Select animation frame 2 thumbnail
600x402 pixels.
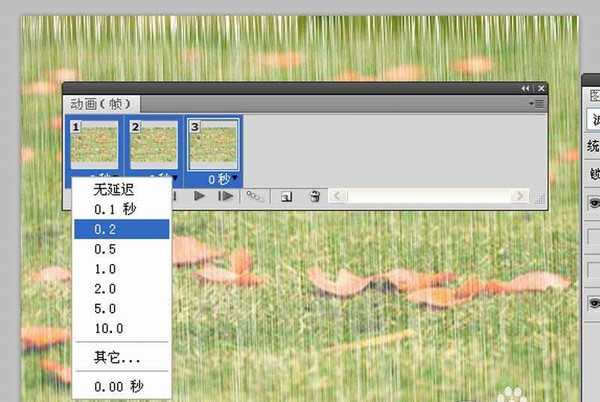point(154,145)
